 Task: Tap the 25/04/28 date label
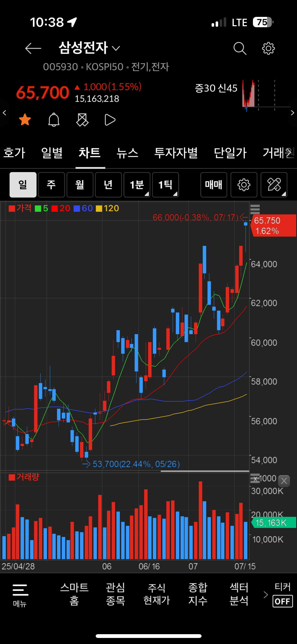pyautogui.click(x=18, y=566)
